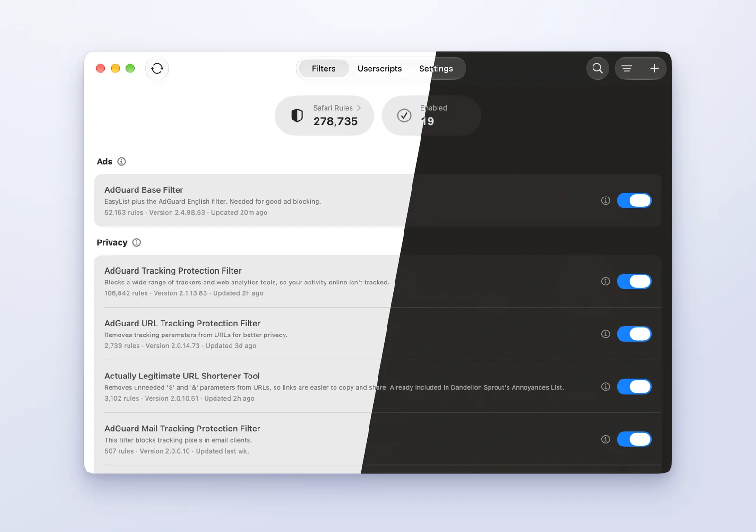The width and height of the screenshot is (756, 532).
Task: Show info for the Privacy section
Action: pos(137,242)
